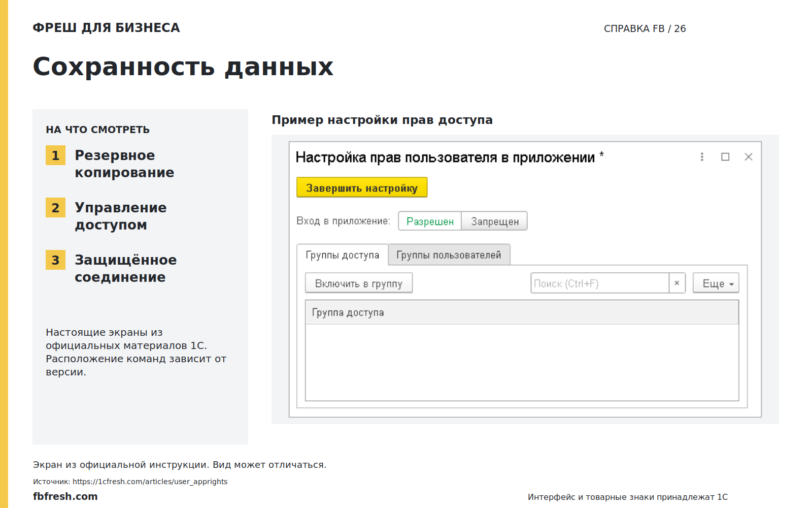Click the «Пример настройки прав доступа» caption
Viewport: 812px width, 508px height.
[x=382, y=120]
